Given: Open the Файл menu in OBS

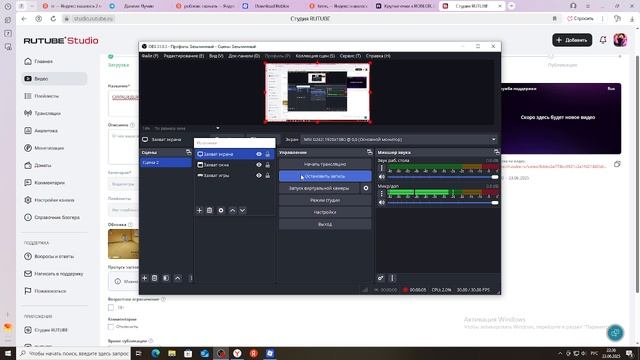Looking at the screenshot, I should click(150, 56).
